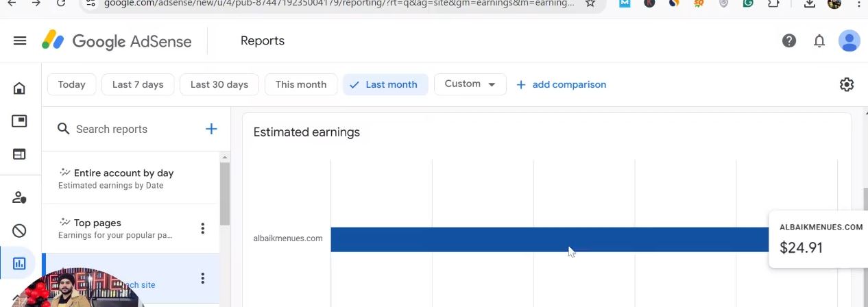Open Privacy & messaging sidebar icon
The image size is (868, 307).
(19, 197)
